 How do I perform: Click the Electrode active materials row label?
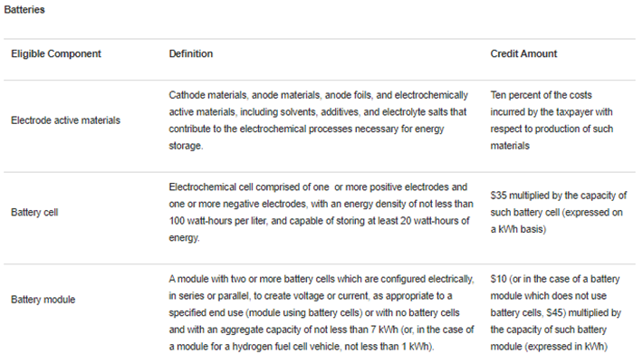coord(65,120)
